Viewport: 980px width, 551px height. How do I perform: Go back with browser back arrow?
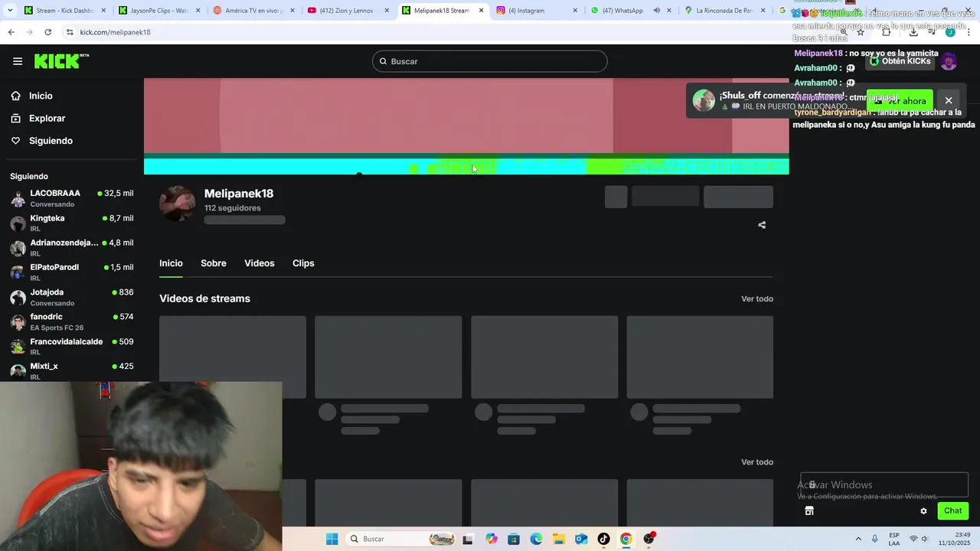pos(11,32)
